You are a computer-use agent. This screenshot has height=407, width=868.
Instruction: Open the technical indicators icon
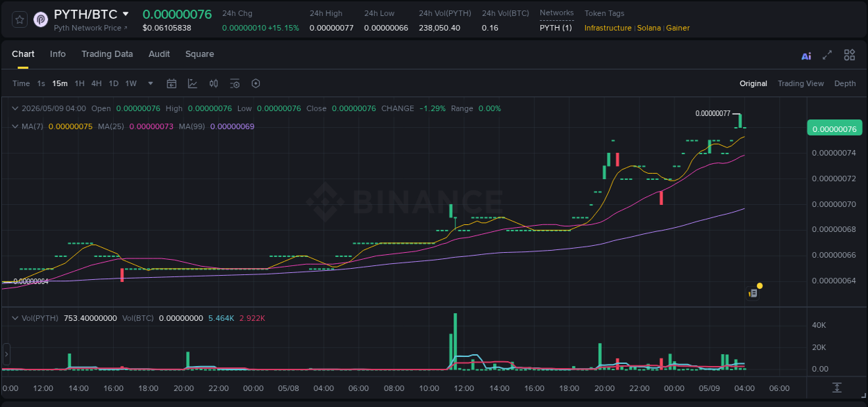click(192, 83)
